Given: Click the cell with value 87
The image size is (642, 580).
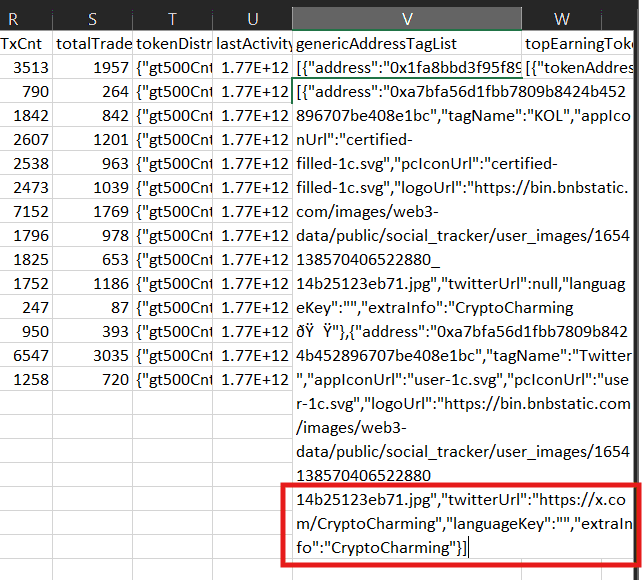Looking at the screenshot, I should pos(92,307).
